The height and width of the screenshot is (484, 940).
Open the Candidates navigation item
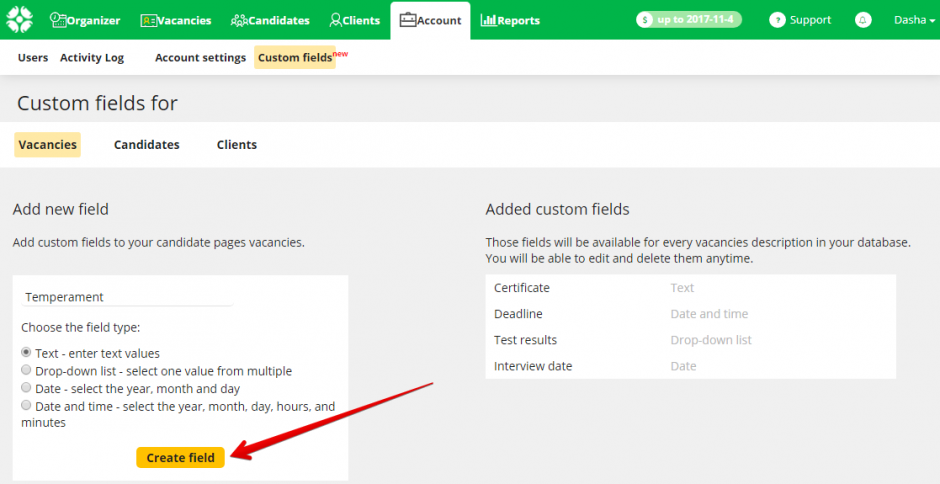point(270,20)
